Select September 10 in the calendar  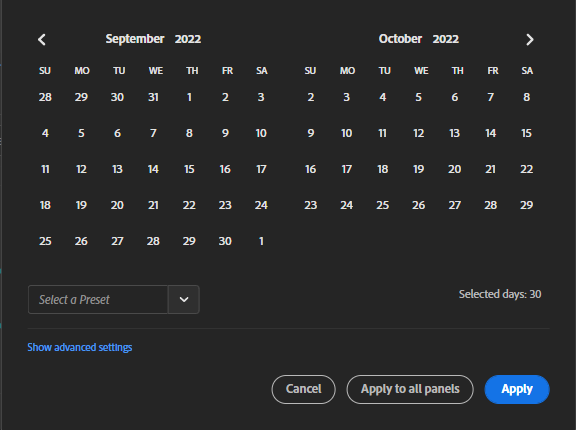point(261,133)
